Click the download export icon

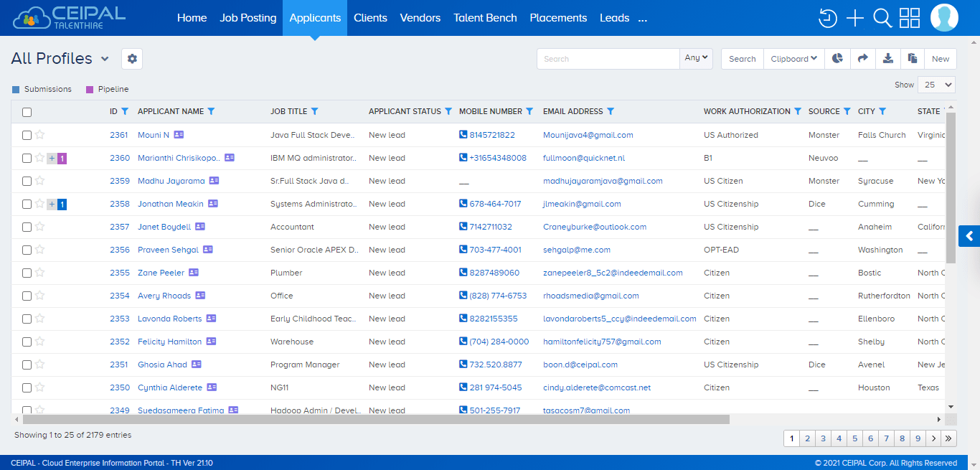pos(887,58)
